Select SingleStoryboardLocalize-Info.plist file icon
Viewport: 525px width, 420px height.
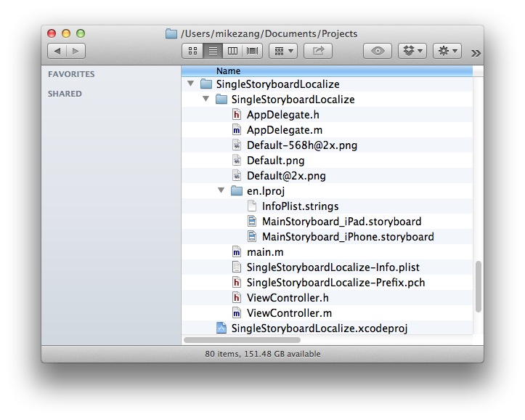(x=237, y=267)
